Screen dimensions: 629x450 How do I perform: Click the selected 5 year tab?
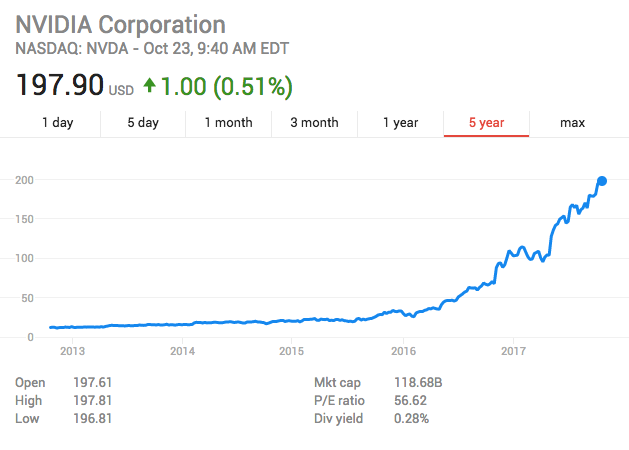pyautogui.click(x=486, y=123)
